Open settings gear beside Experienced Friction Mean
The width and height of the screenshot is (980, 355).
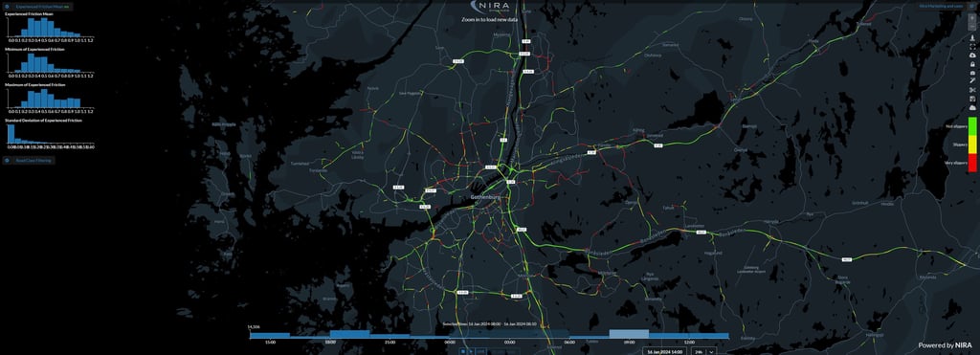click(7, 7)
